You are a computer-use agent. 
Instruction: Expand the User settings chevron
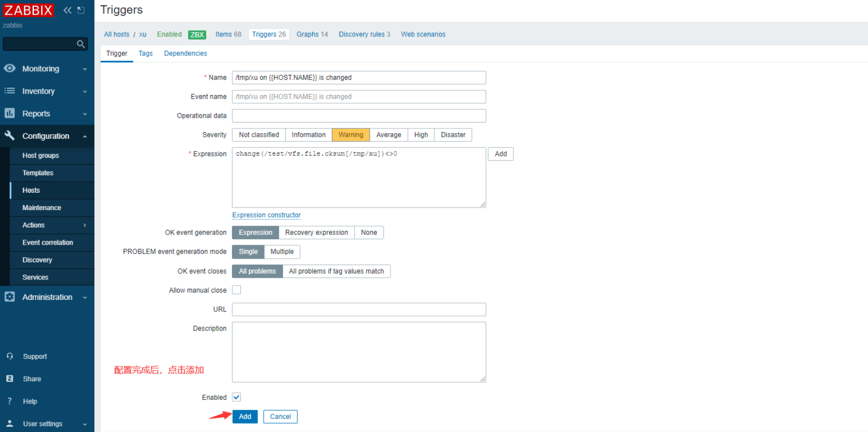85,424
